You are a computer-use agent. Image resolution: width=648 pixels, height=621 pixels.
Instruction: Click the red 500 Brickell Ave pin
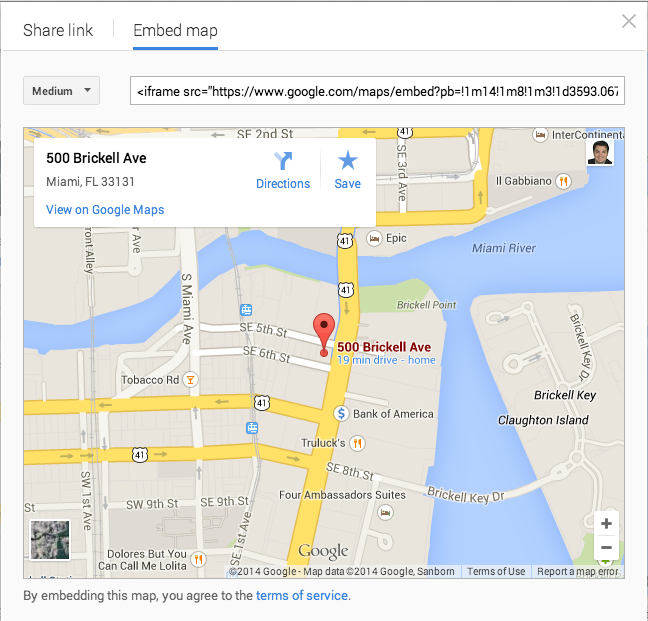pos(324,335)
